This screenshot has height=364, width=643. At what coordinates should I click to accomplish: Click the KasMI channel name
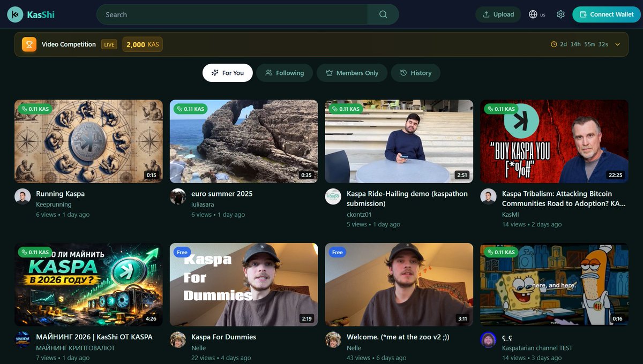point(511,215)
